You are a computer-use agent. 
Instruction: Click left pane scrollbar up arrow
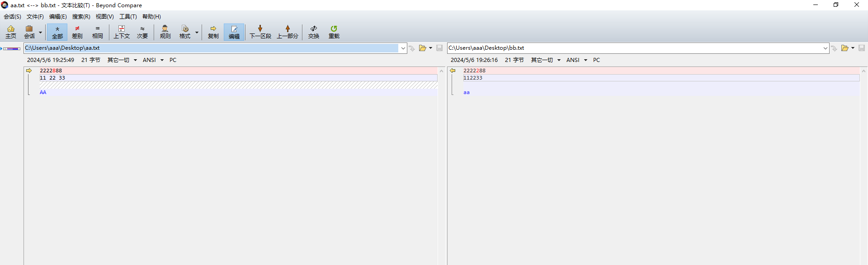pos(442,71)
